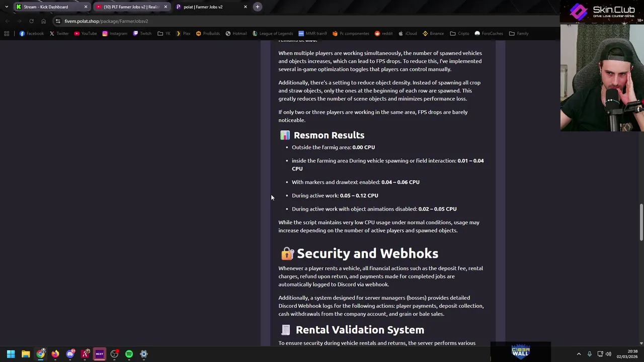Viewport: 644px width, 362px height.
Task: Click the page vertical scrollbar thumb
Action: (641, 222)
